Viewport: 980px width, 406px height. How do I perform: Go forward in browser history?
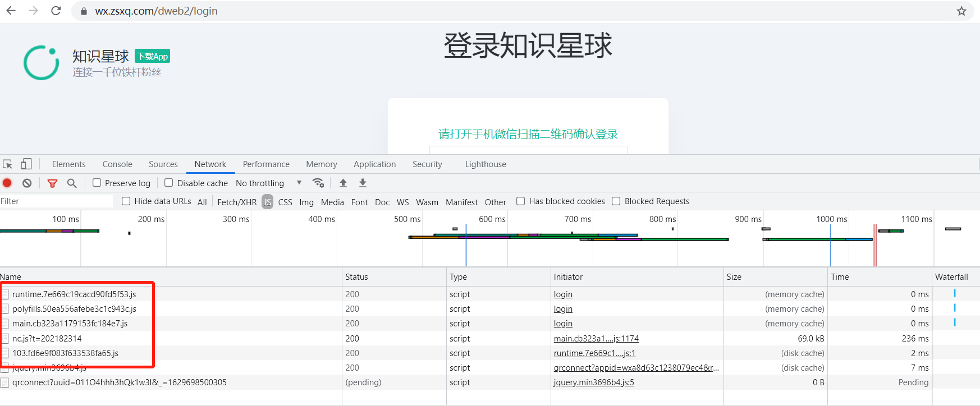[x=33, y=11]
